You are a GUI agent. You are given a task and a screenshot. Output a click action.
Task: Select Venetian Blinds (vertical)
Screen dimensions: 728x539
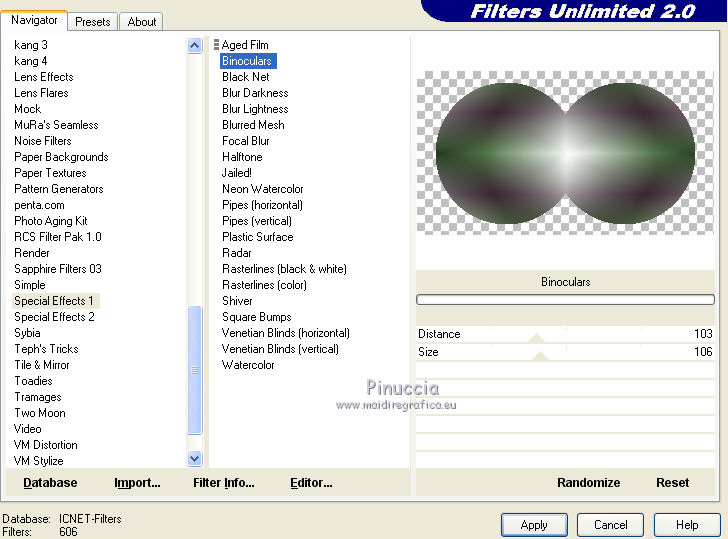(x=280, y=349)
